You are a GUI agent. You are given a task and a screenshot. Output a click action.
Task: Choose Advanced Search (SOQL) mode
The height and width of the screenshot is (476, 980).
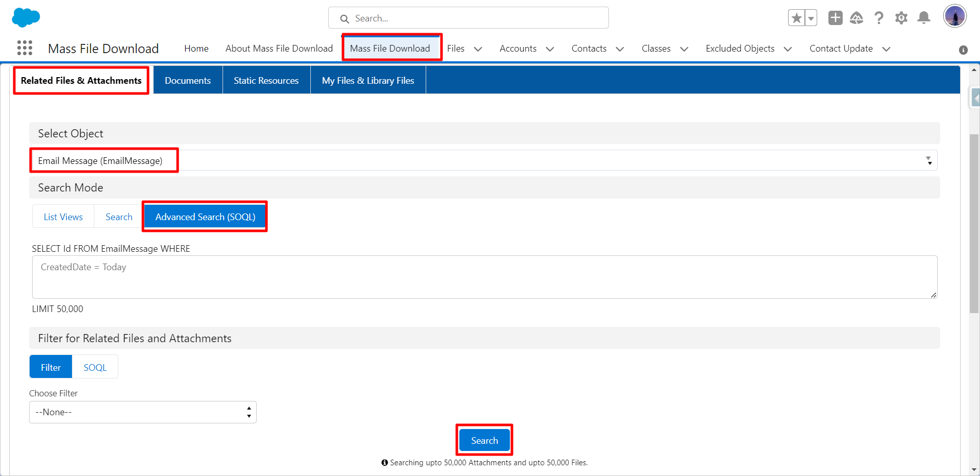point(205,217)
